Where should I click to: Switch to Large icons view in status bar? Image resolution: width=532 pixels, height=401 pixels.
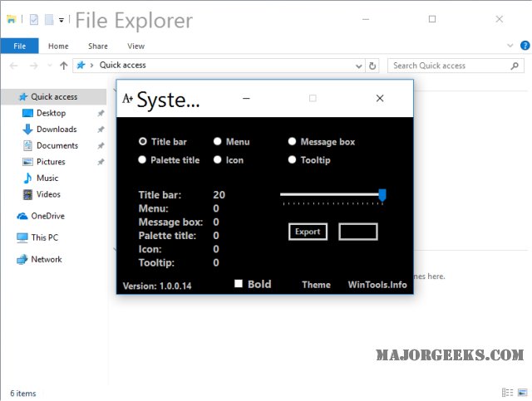523,392
